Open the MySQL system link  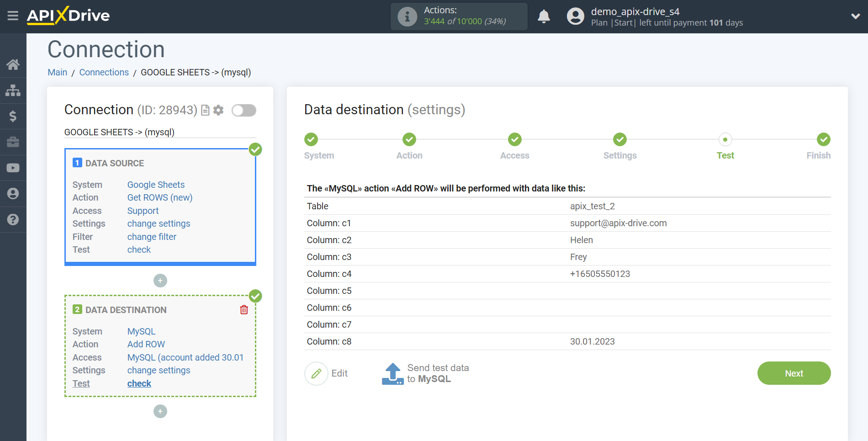[x=141, y=331]
